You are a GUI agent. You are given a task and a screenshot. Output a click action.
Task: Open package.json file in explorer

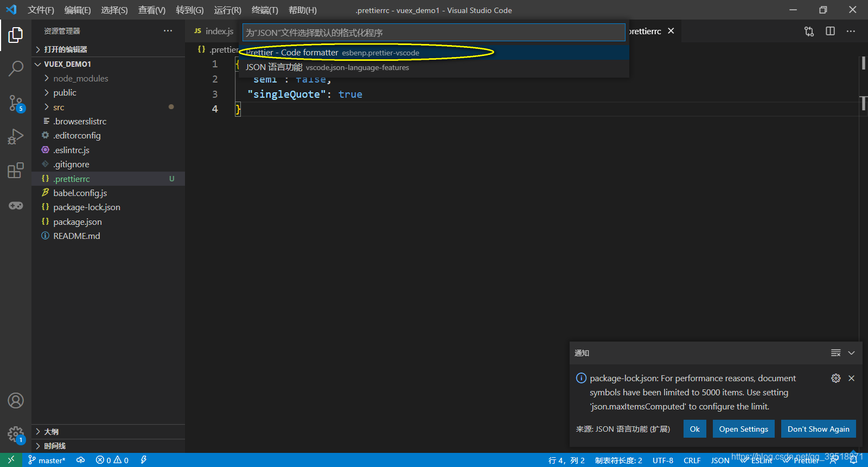(x=108, y=222)
